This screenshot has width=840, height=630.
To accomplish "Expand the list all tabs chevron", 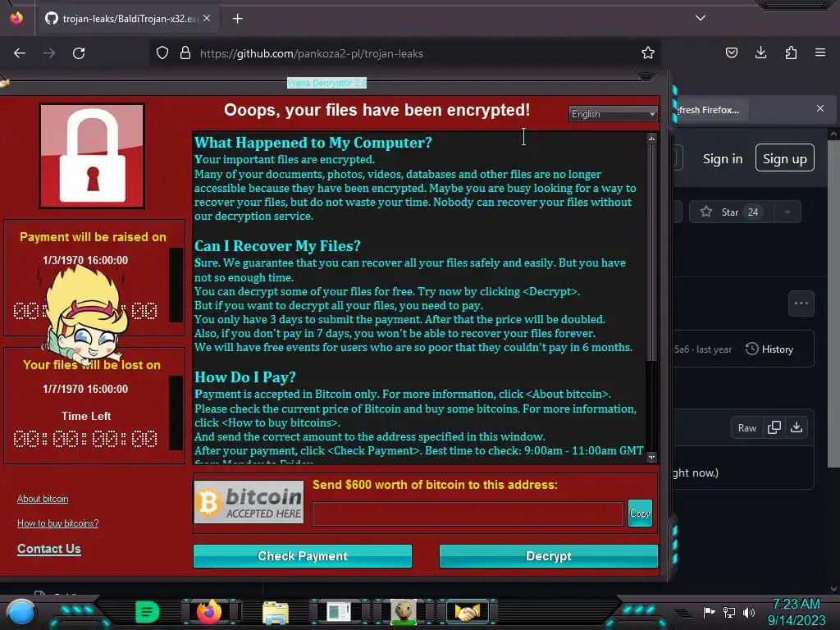I will (x=701, y=18).
